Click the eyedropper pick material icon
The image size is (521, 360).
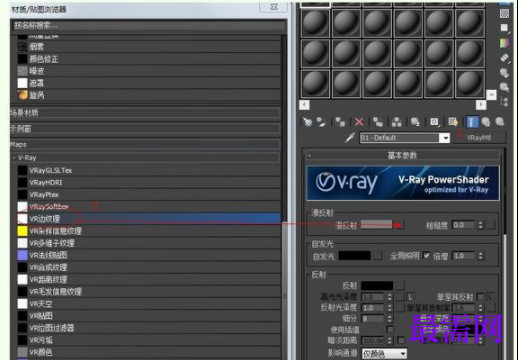[x=350, y=137]
